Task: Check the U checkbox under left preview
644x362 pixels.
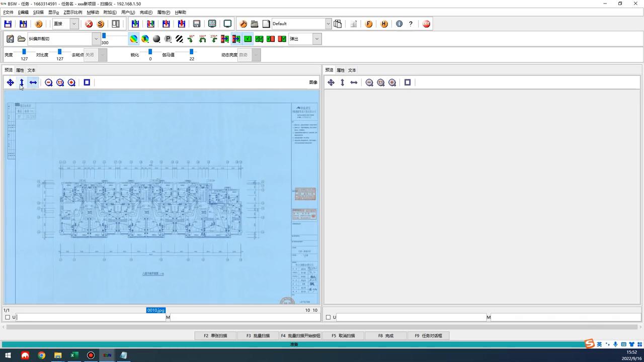Action: coord(8,317)
